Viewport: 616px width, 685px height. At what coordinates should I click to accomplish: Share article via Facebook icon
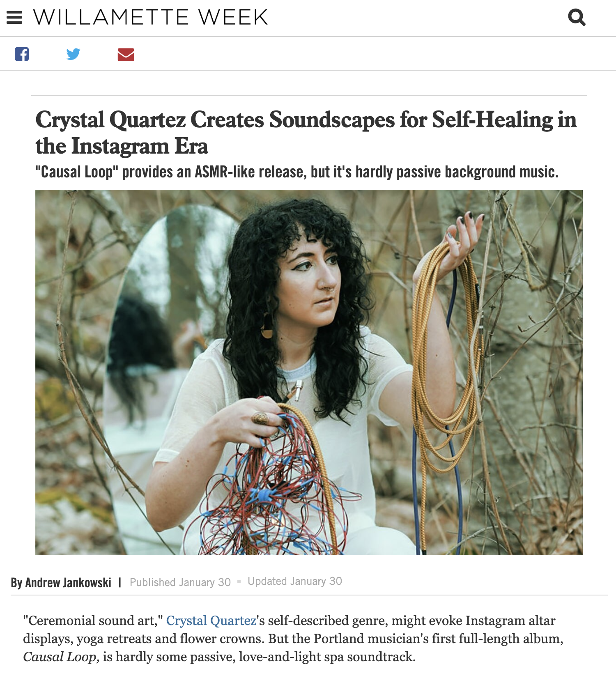click(22, 54)
